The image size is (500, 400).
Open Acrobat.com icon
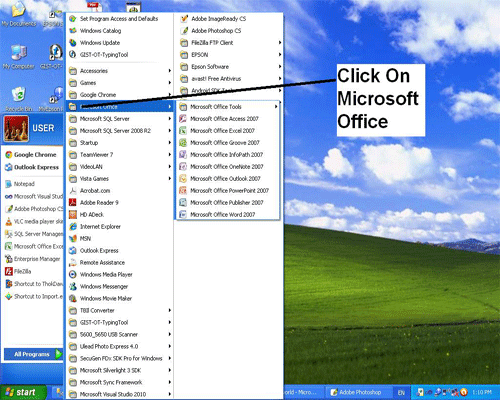(x=73, y=190)
